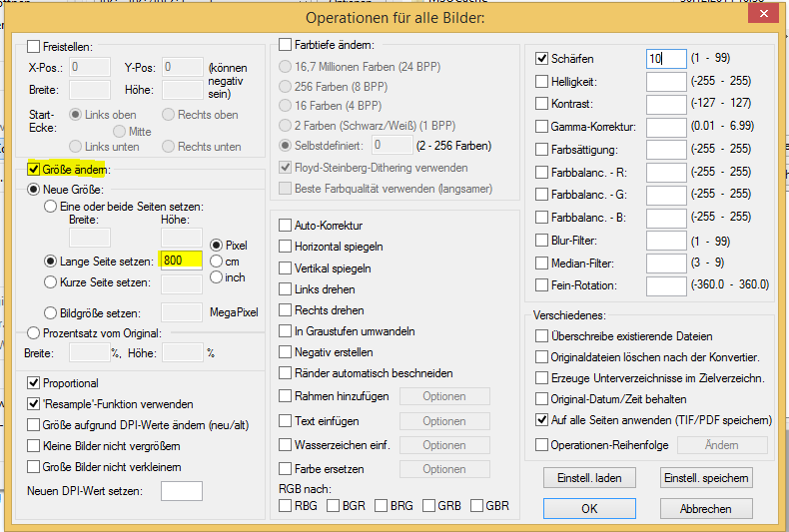Uncheck the Schärfen checkbox
The image size is (789, 532).
pos(543,59)
